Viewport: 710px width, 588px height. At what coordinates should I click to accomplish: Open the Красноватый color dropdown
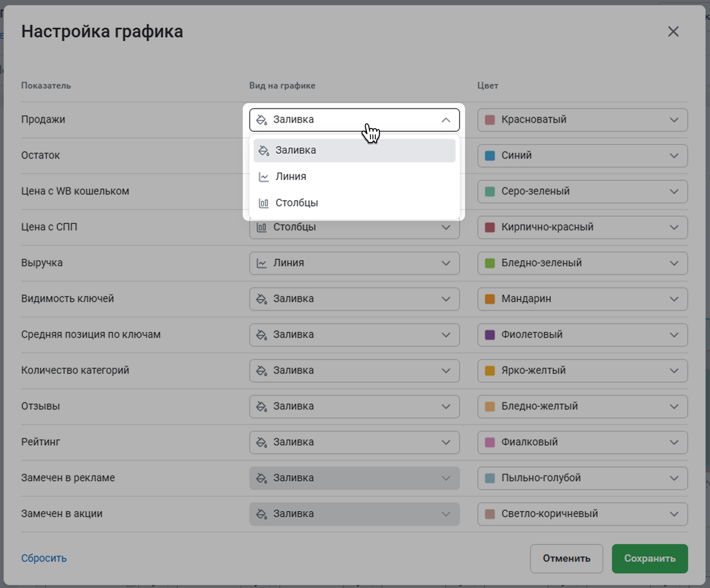(x=582, y=120)
